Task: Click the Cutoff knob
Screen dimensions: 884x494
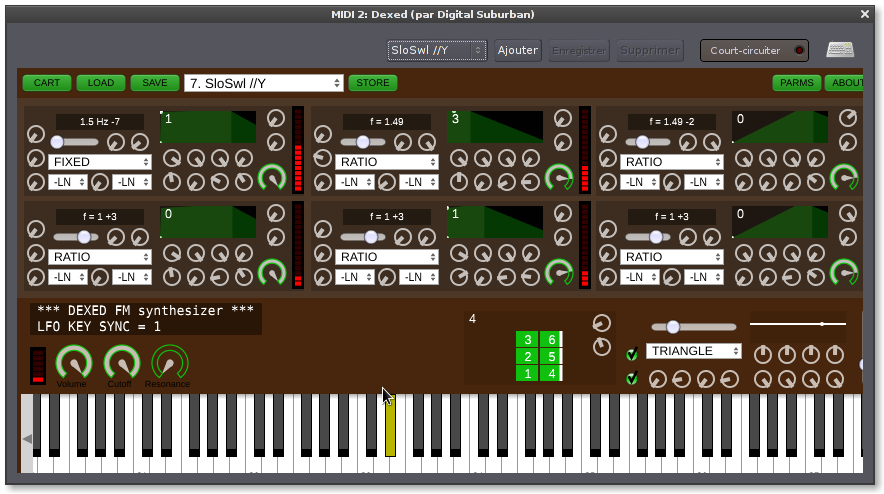Action: [x=121, y=362]
